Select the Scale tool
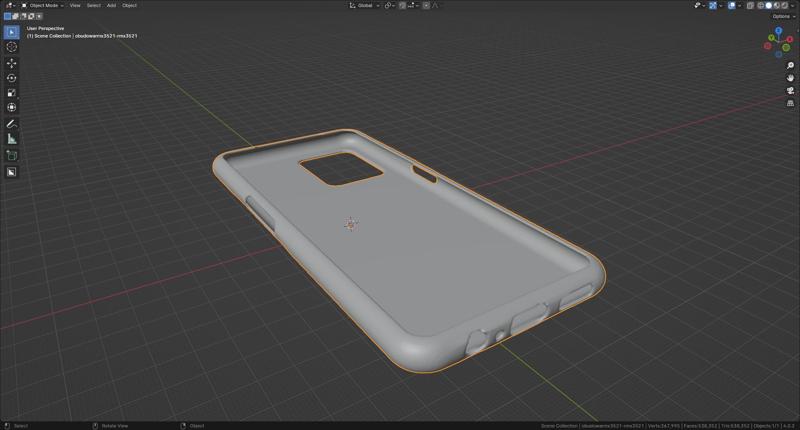 tap(11, 93)
